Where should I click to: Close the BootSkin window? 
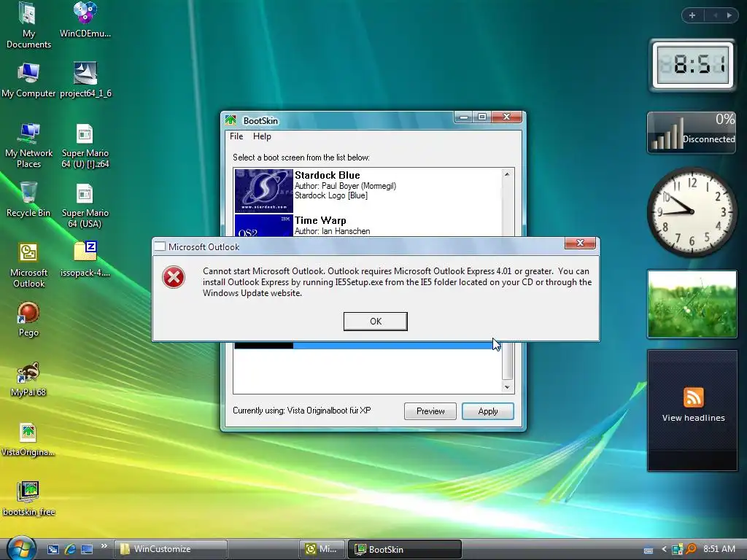pos(506,117)
